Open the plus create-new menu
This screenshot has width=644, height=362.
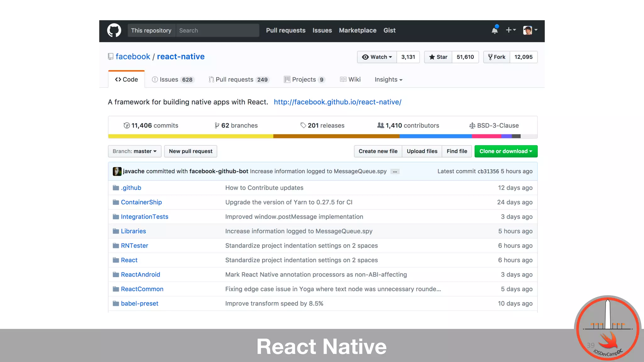[511, 30]
